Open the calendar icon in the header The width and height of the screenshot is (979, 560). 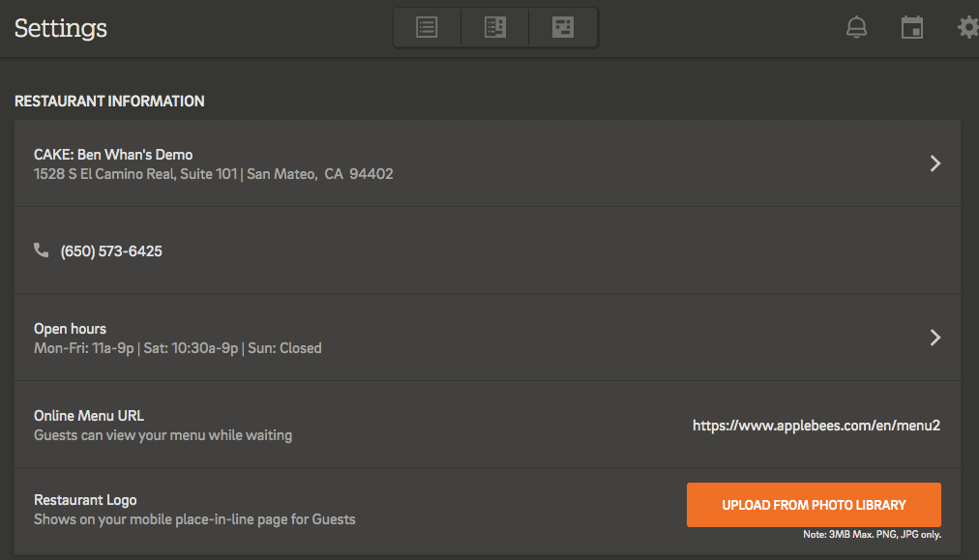(912, 27)
